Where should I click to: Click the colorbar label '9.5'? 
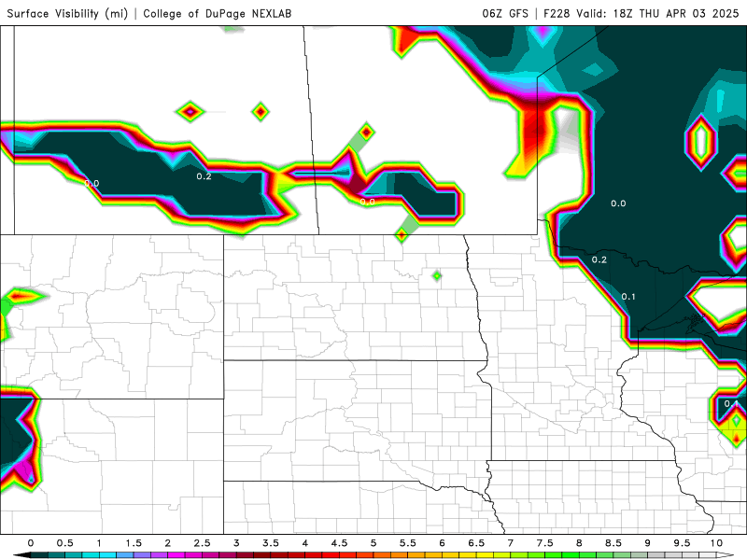683,543
